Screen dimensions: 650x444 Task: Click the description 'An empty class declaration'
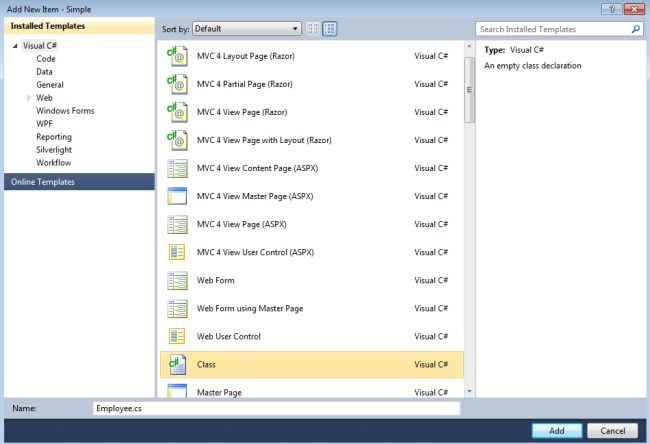533,66
